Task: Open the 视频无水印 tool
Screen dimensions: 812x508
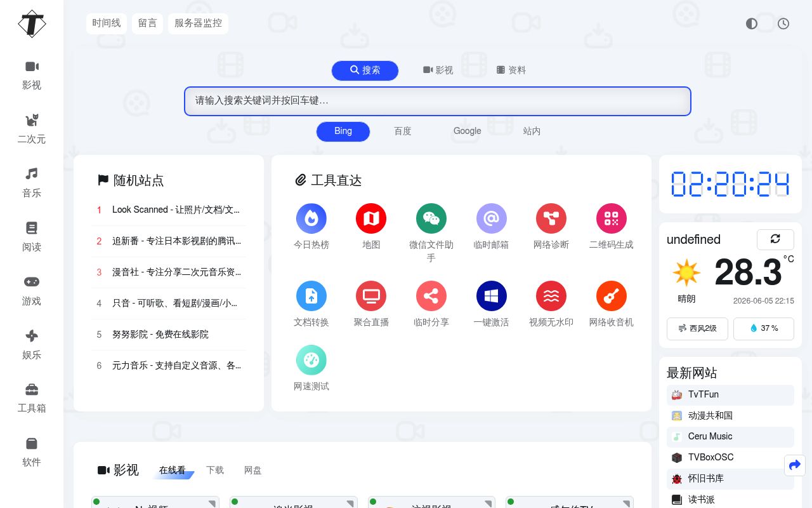Action: (x=551, y=304)
